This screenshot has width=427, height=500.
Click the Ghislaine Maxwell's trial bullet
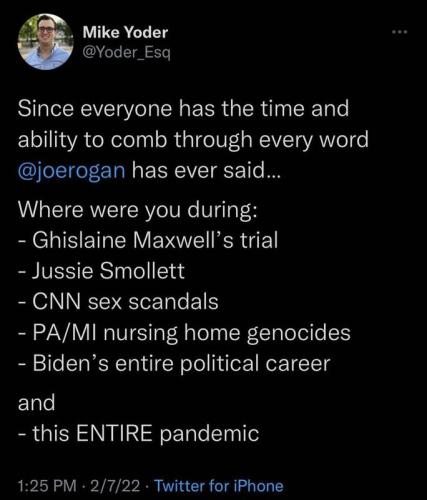[x=148, y=240]
